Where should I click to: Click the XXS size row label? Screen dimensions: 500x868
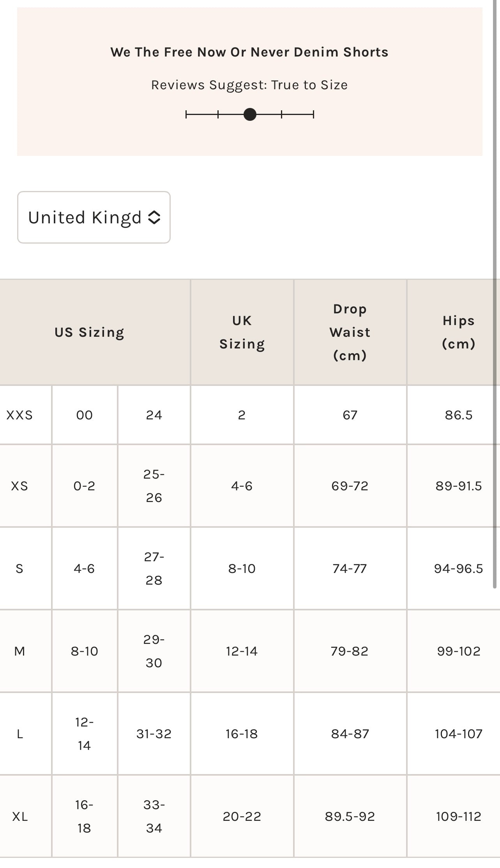pos(19,415)
